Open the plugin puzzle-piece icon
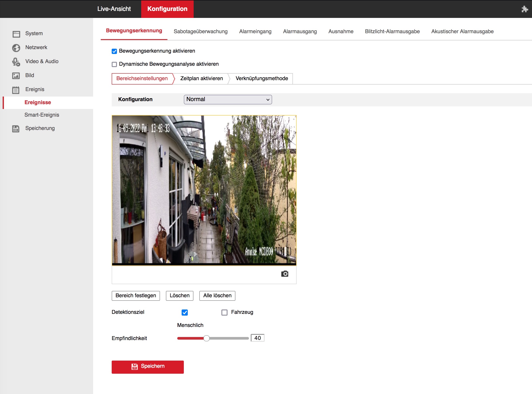Image resolution: width=532 pixels, height=394 pixels. [524, 9]
